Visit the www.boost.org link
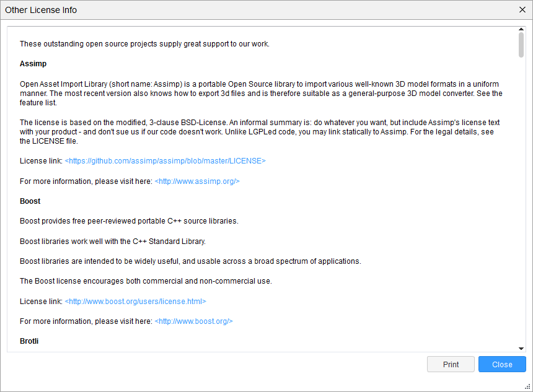Screen dimensions: 533x392 (193, 321)
